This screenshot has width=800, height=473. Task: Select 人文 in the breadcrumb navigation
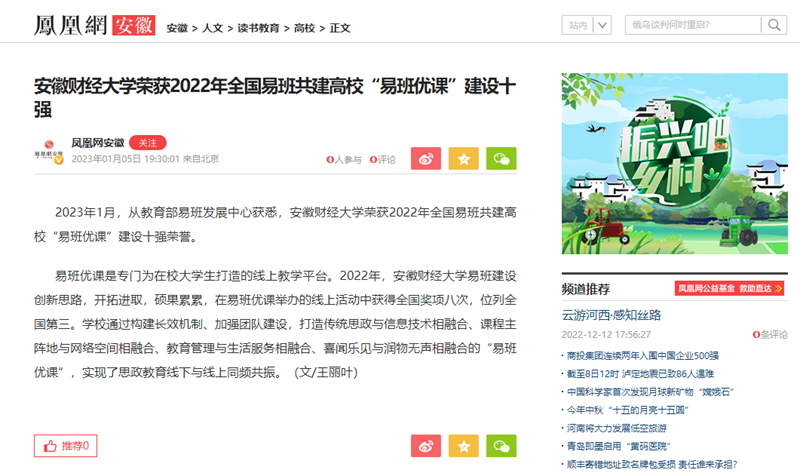pyautogui.click(x=212, y=28)
